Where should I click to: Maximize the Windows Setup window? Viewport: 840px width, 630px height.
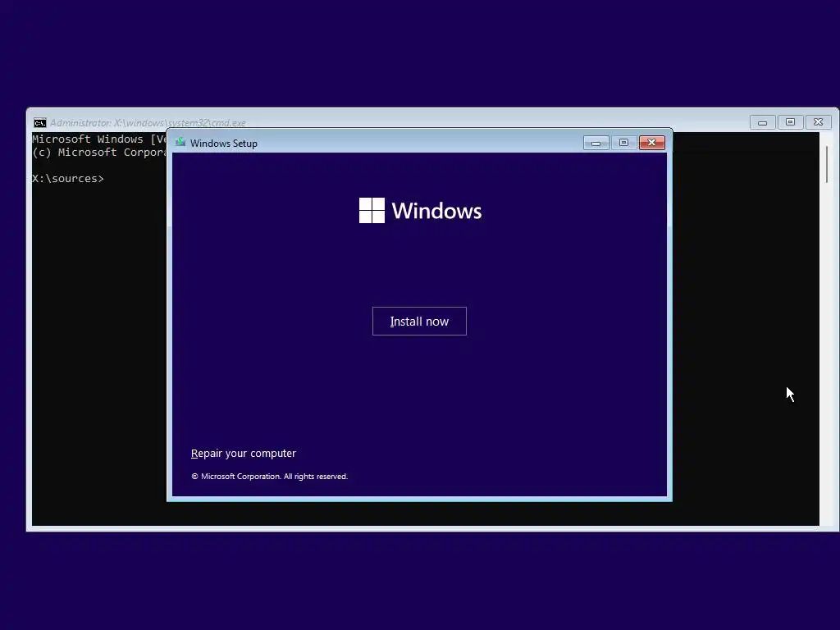pyautogui.click(x=623, y=143)
